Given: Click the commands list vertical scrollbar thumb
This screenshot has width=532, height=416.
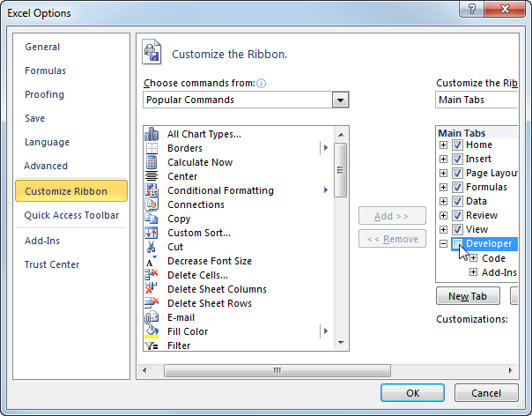Looking at the screenshot, I should [341, 170].
